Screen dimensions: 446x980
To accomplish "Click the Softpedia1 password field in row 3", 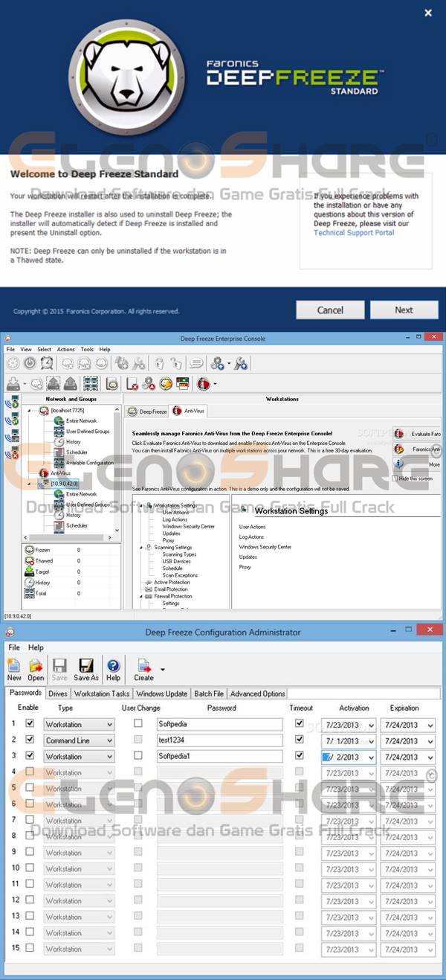I will (220, 757).
